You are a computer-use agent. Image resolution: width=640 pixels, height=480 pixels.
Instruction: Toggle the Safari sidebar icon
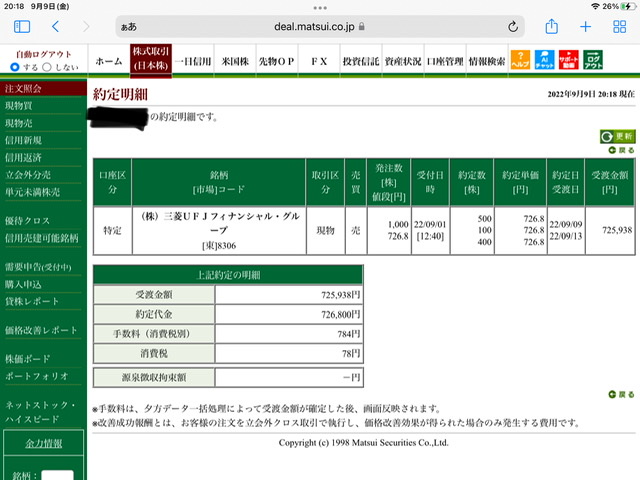pos(22,27)
